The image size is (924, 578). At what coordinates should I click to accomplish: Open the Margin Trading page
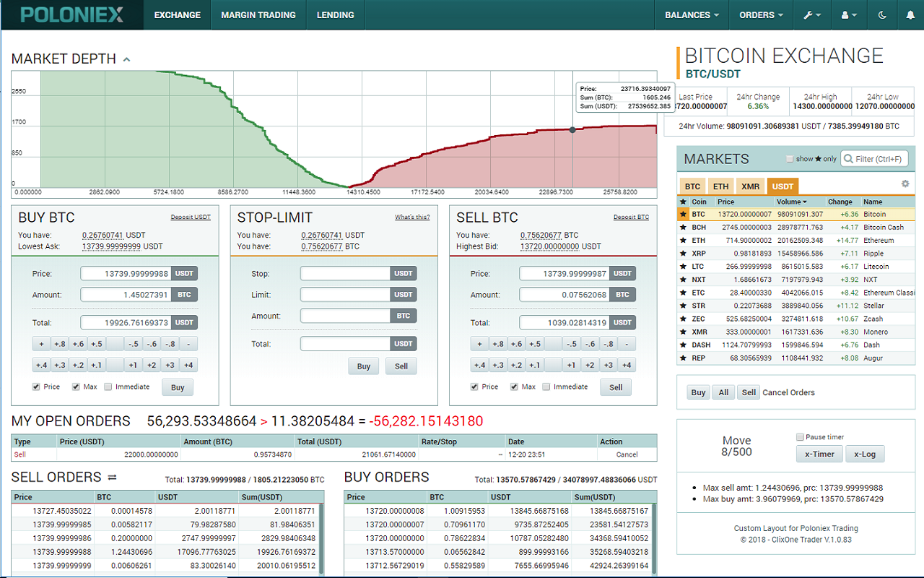point(258,14)
